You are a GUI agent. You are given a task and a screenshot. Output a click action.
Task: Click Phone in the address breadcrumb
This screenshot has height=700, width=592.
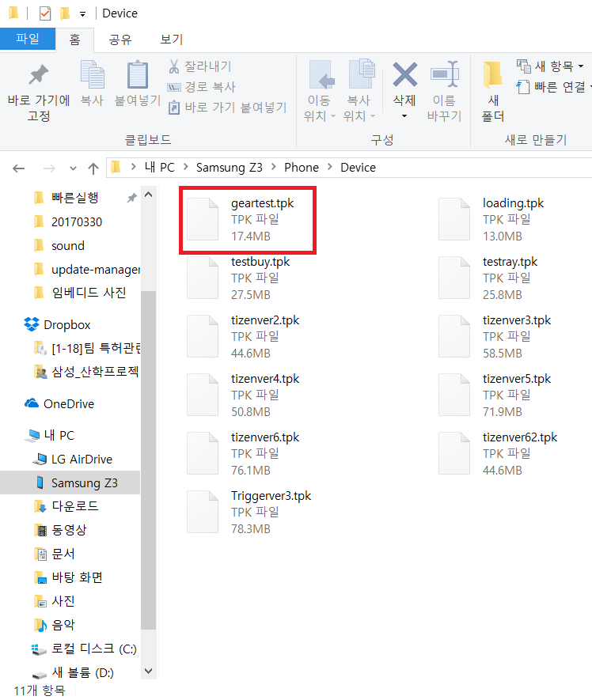301,168
